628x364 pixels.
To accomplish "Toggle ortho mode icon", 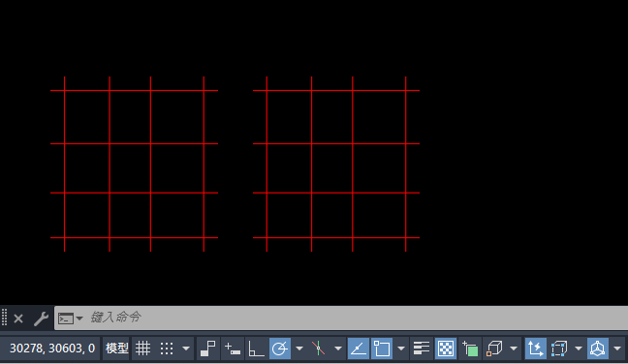I will coord(256,349).
